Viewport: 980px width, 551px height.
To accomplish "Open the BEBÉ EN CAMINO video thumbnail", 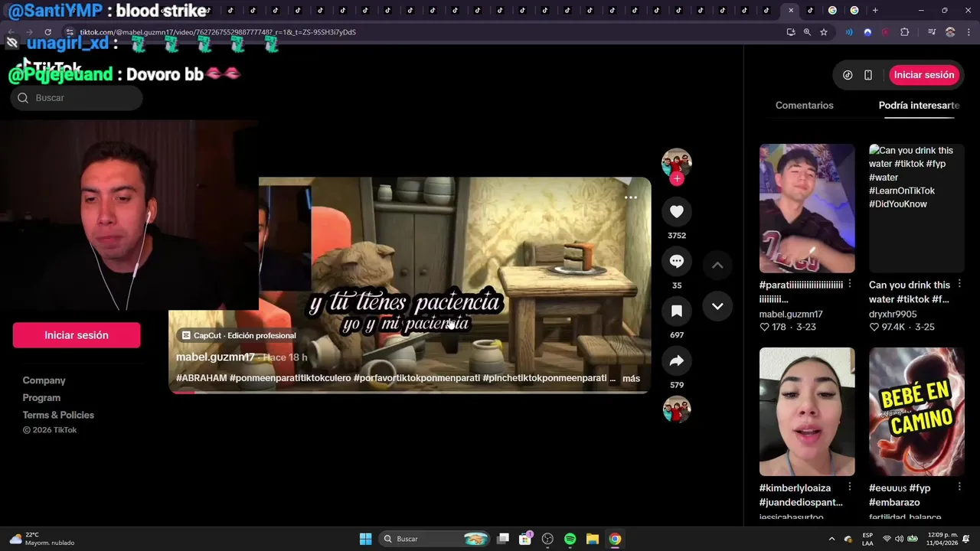I will [x=916, y=412].
